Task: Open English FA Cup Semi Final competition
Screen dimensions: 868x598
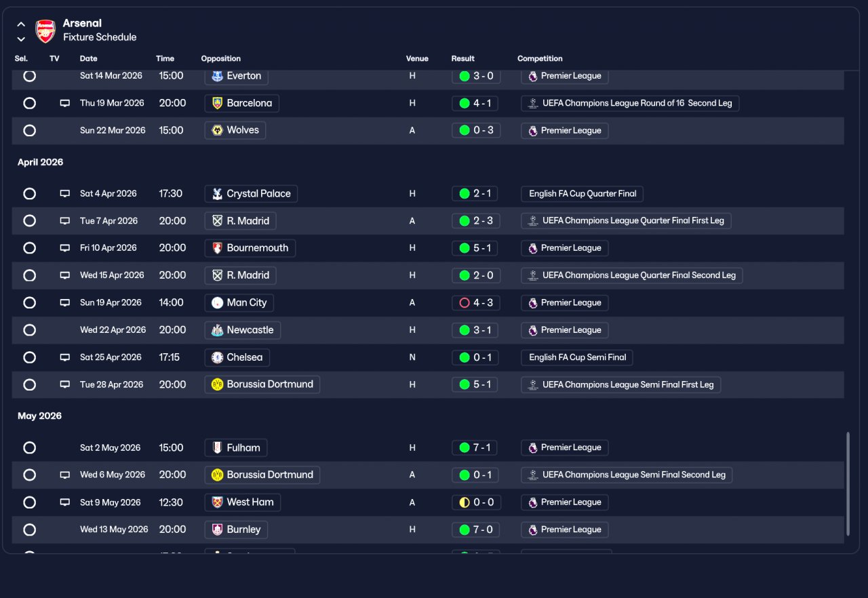Action: pos(578,357)
